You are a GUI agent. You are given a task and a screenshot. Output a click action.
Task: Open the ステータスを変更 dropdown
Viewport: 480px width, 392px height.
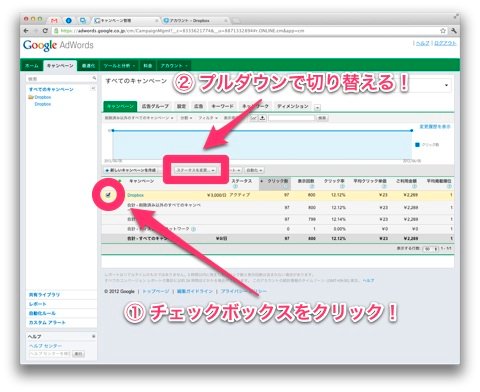click(196, 170)
